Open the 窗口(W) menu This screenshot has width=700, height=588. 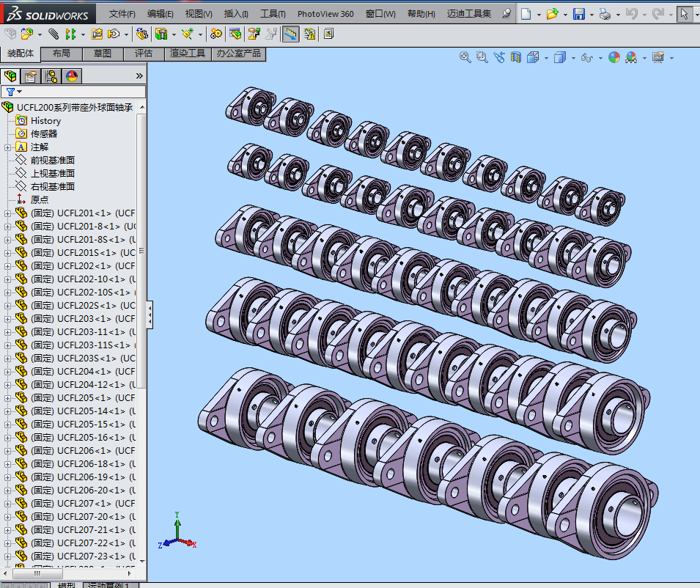click(380, 14)
